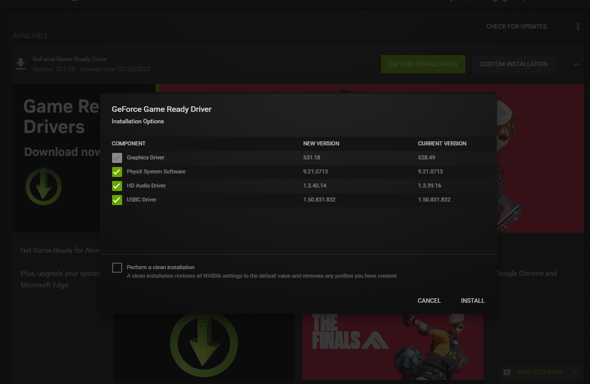Click the Installation Options subtitle
Viewport: 590px width, 384px height.
137,121
